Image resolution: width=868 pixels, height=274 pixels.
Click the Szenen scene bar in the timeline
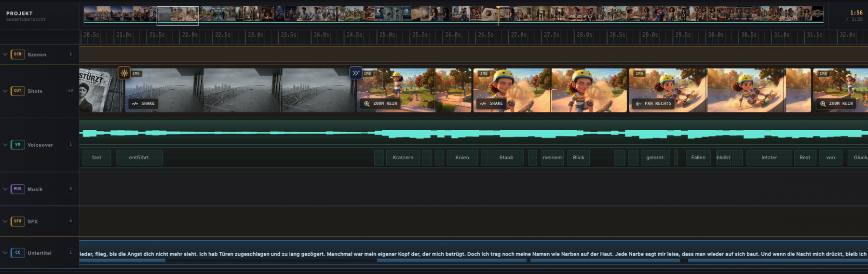pos(474,55)
